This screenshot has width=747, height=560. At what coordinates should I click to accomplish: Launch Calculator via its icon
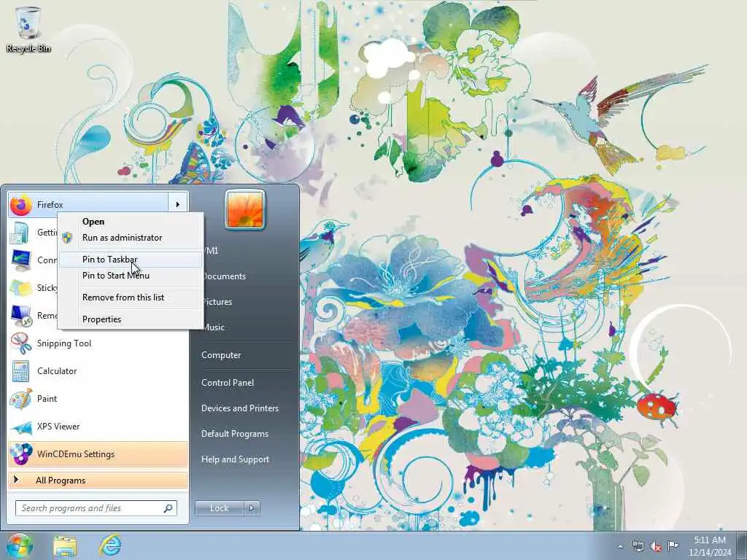(21, 371)
